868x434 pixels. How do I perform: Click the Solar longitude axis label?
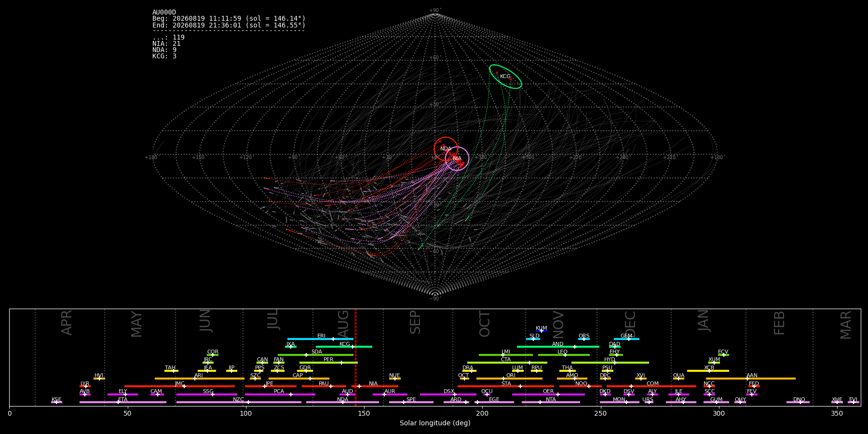(435, 423)
